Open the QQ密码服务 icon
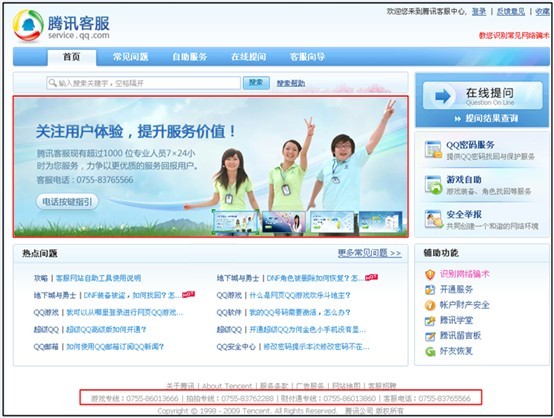The height and width of the screenshot is (418, 554). coord(433,149)
